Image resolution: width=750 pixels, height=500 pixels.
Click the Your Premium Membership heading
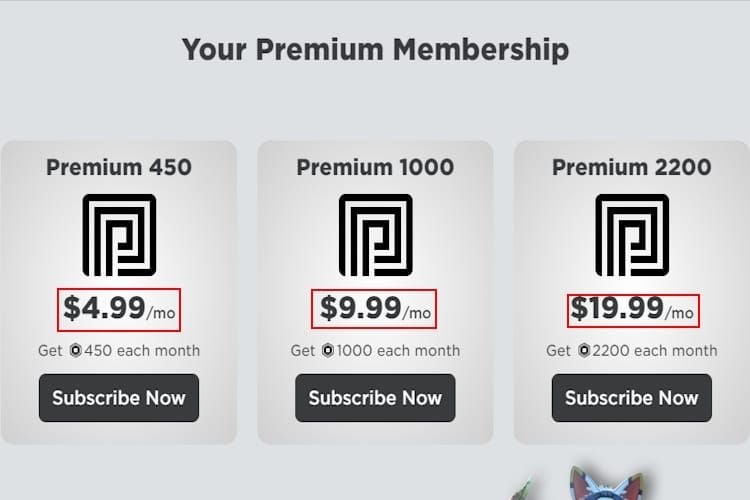pyautogui.click(x=375, y=48)
